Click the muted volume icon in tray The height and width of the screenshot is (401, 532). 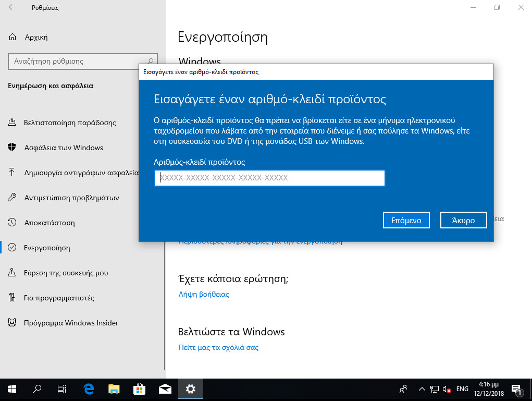447,390
